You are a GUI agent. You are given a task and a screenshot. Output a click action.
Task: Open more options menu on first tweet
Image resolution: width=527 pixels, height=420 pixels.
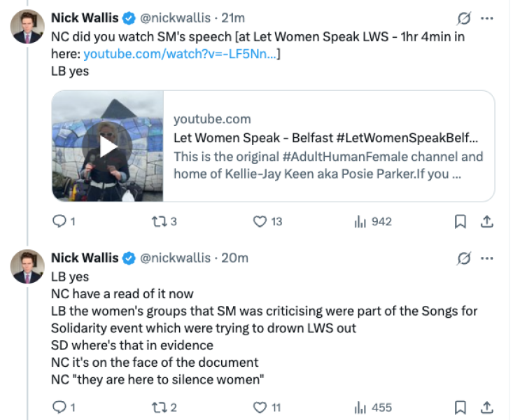[x=489, y=17]
